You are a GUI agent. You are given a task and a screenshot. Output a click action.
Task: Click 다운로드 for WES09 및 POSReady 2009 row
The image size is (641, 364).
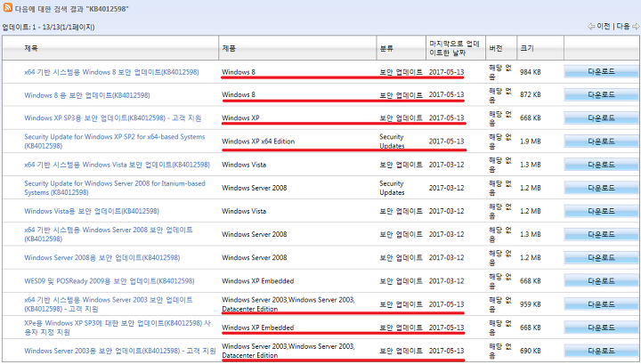[x=601, y=281]
